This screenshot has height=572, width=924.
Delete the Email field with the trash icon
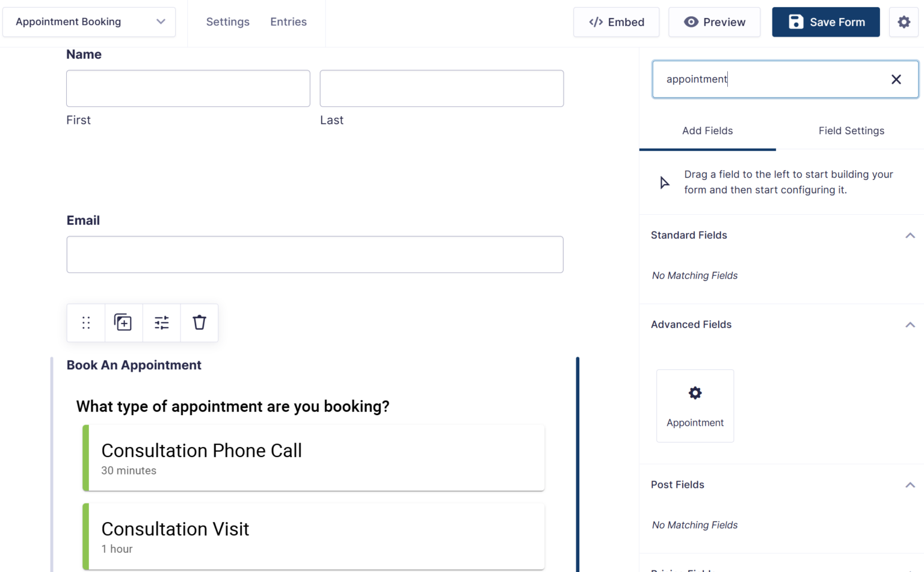pos(199,322)
